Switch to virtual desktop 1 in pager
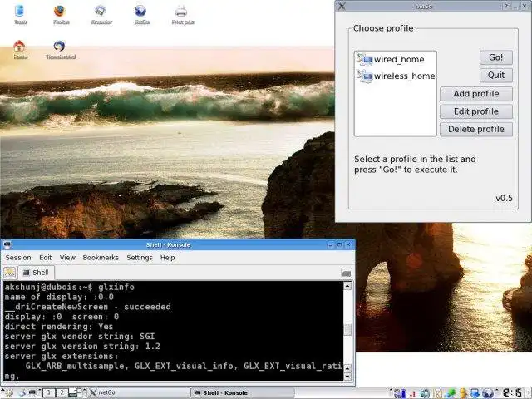Viewport: 532px width, 399px height. (x=49, y=392)
